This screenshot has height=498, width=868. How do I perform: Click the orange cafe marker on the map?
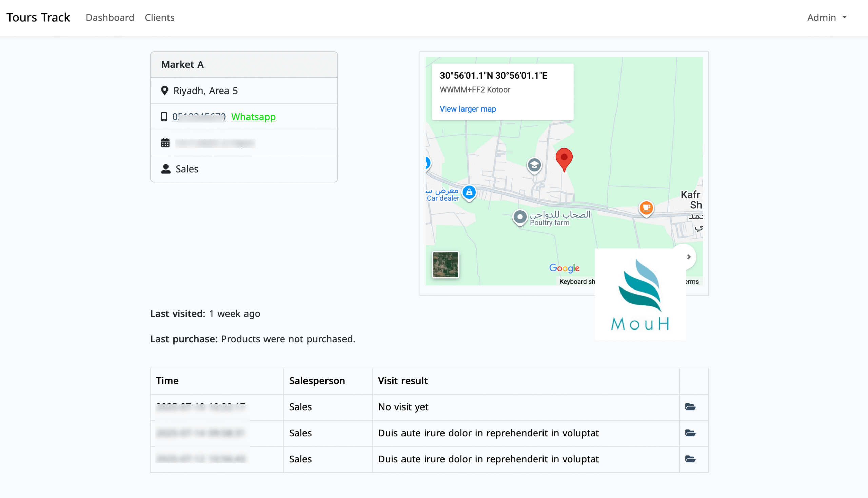(x=646, y=207)
